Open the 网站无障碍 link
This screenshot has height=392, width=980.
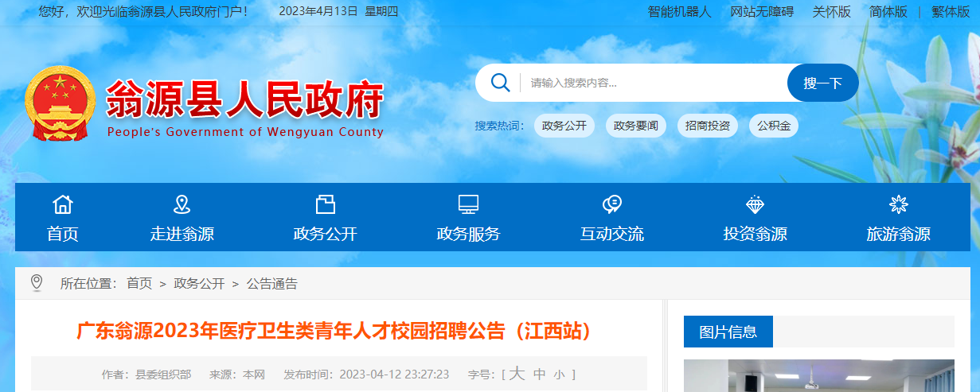pos(762,12)
